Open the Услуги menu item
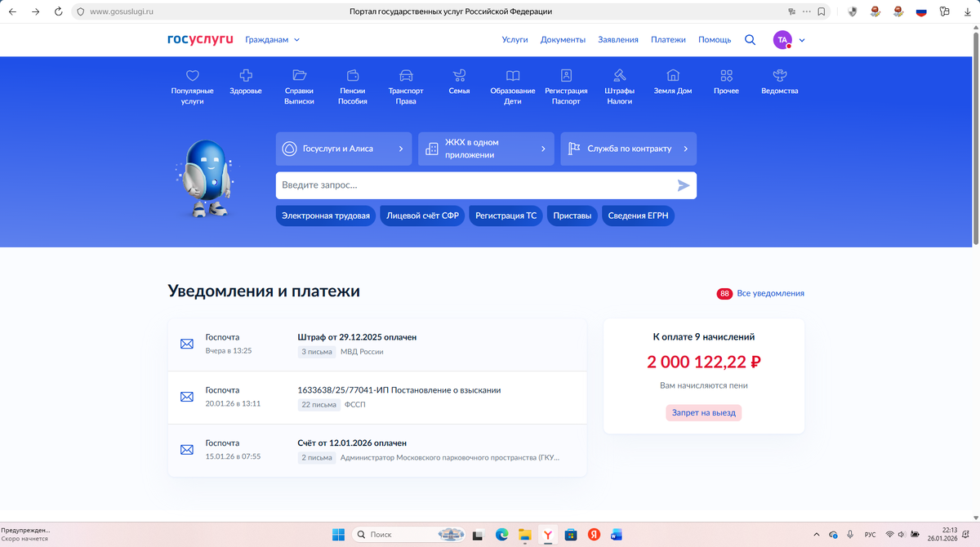The image size is (980, 547). click(x=514, y=40)
